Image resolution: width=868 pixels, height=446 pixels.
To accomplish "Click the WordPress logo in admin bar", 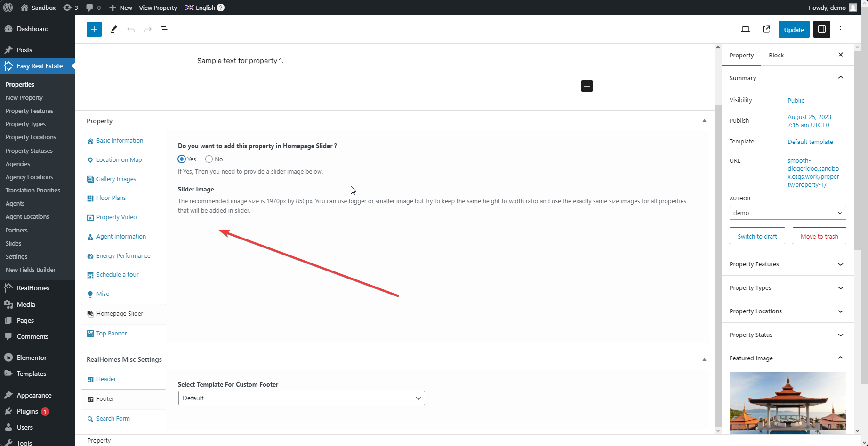I will click(8, 8).
